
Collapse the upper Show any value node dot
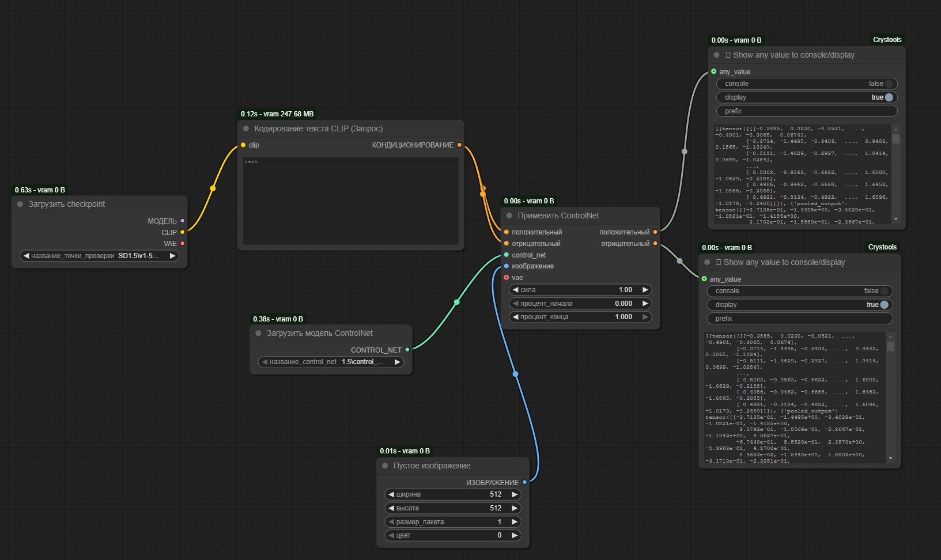717,55
